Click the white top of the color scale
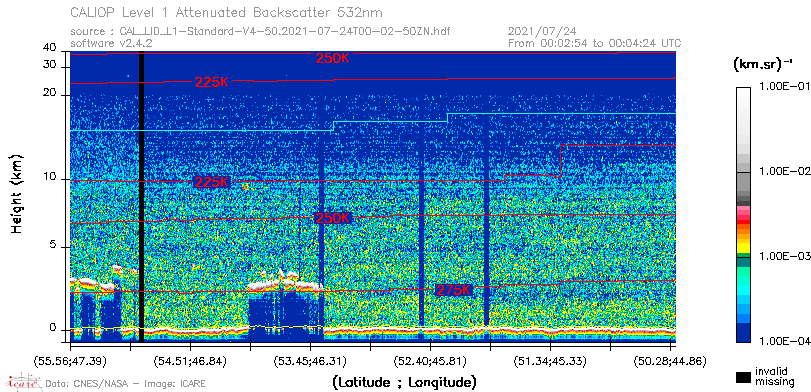This screenshot has width=811, height=392. click(x=743, y=98)
